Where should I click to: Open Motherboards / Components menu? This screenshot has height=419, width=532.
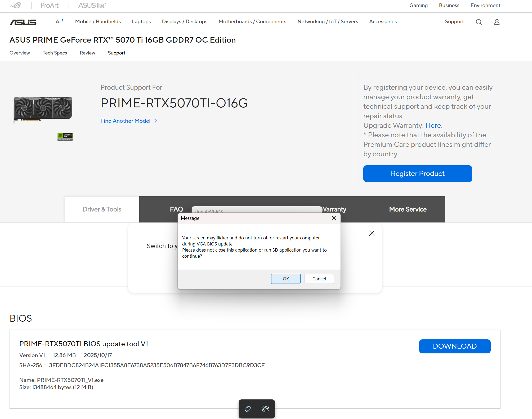pyautogui.click(x=252, y=22)
